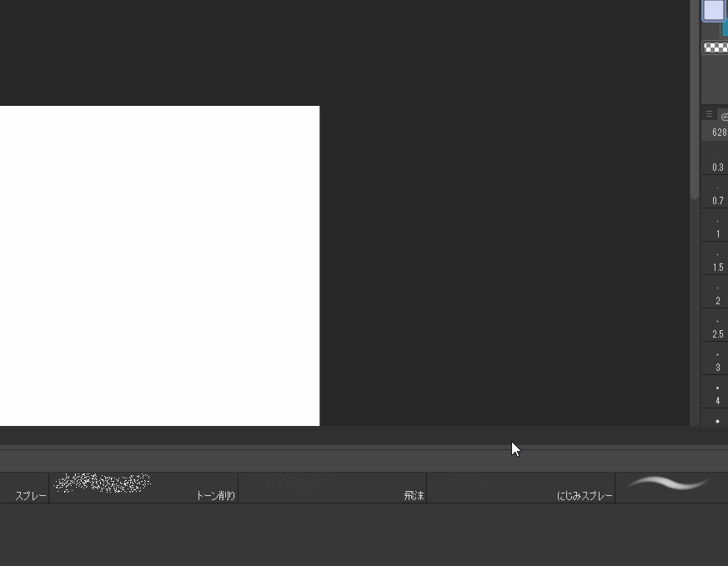The image size is (728, 566).
Task: Select the スプレー spray subtool
Action: pyautogui.click(x=25, y=488)
